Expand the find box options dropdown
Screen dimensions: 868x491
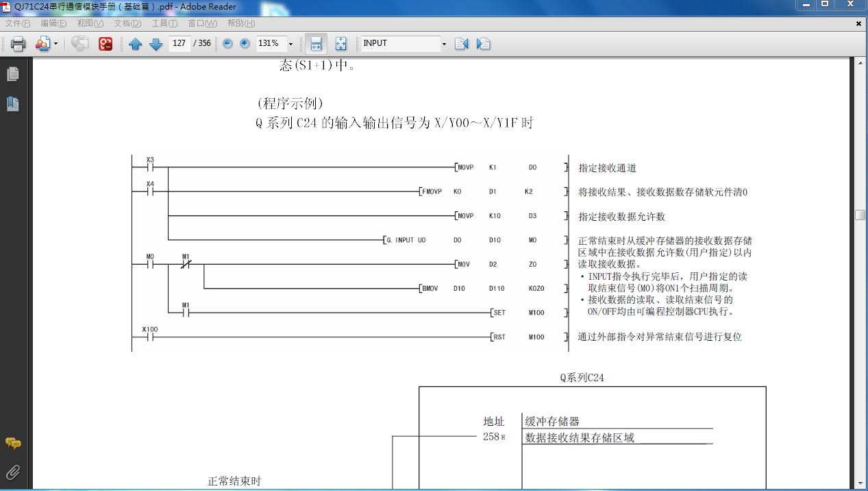click(444, 44)
